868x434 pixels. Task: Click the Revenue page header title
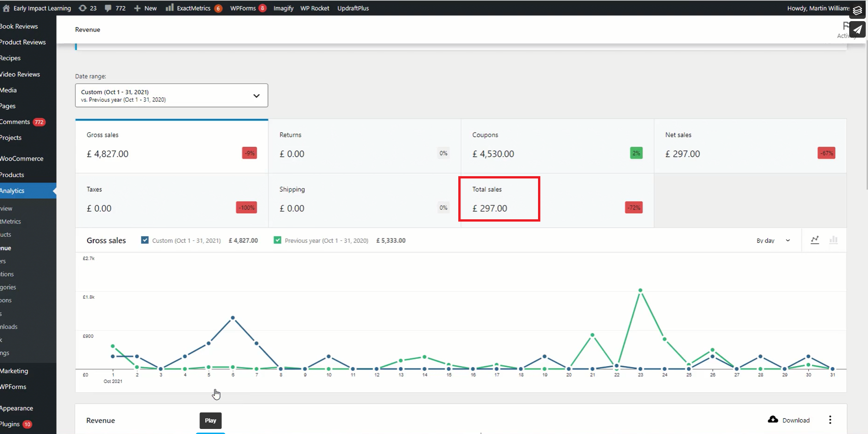click(88, 29)
